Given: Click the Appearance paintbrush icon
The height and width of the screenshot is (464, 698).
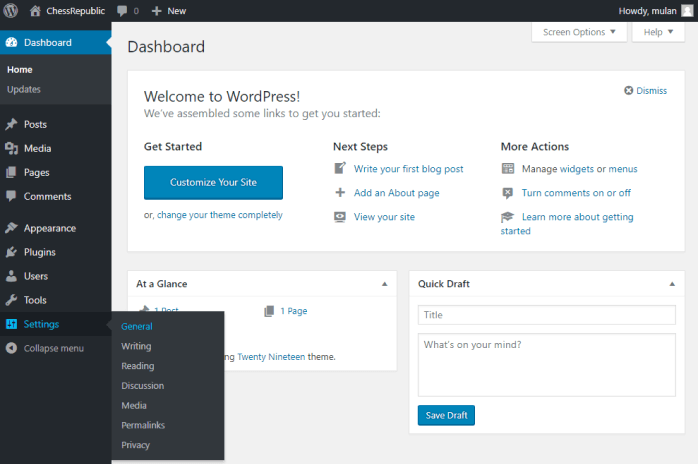Looking at the screenshot, I should click(11, 228).
